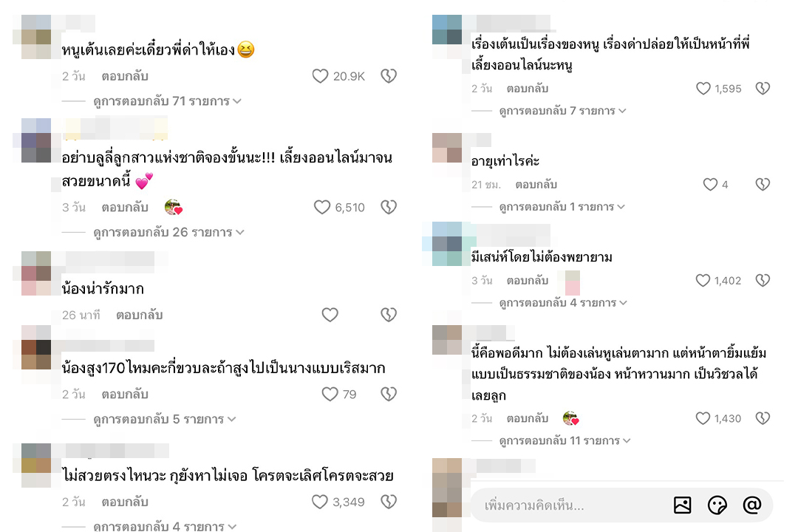Reply to the 'น้องสูง170' comment
The width and height of the screenshot is (798, 532).
point(125,395)
